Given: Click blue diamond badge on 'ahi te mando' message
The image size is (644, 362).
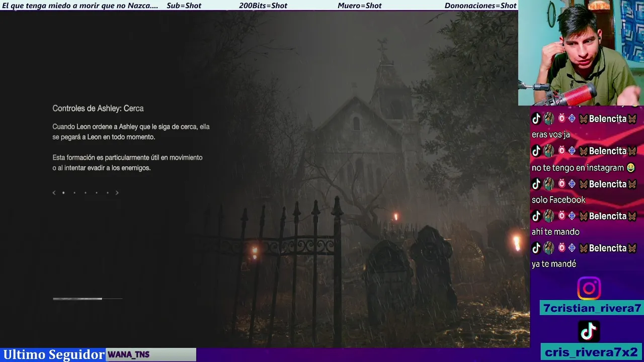Looking at the screenshot, I should [x=572, y=216].
